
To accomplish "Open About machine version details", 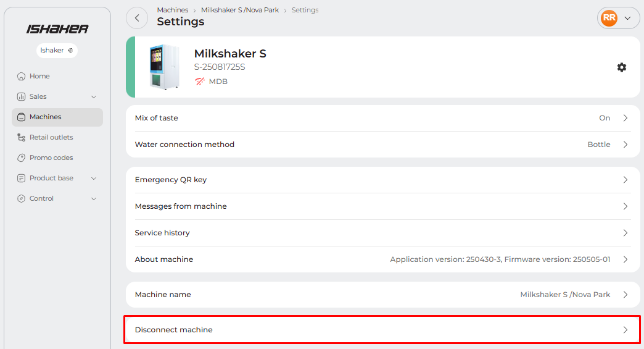I will (382, 259).
